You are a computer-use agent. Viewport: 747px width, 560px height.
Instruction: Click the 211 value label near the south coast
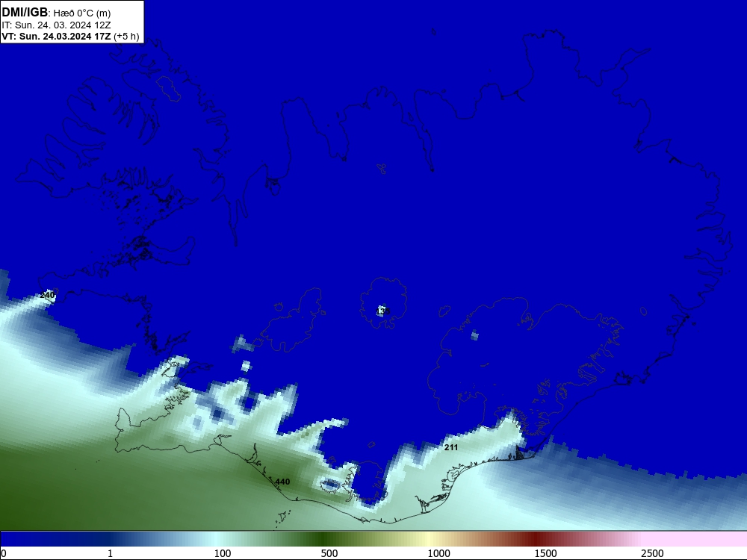[x=450, y=447]
